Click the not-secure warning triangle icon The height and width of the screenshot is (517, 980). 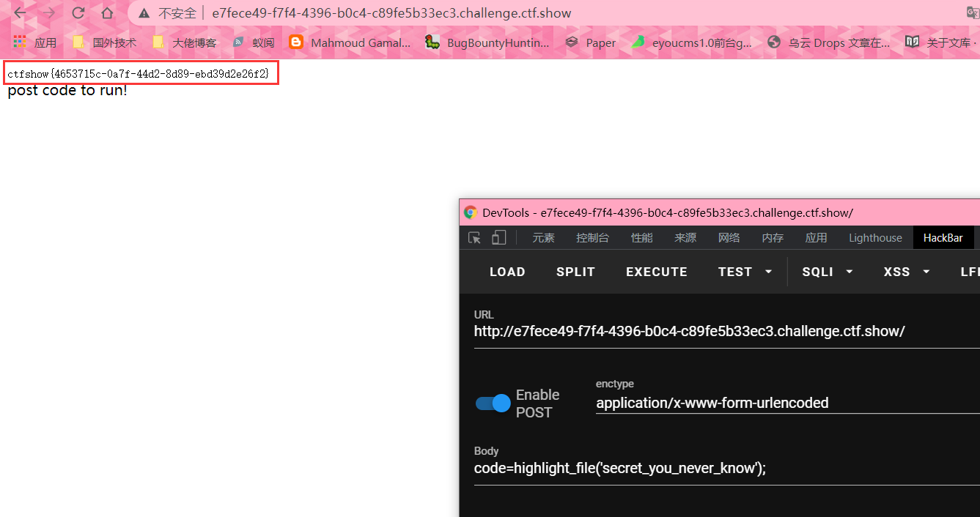point(144,13)
